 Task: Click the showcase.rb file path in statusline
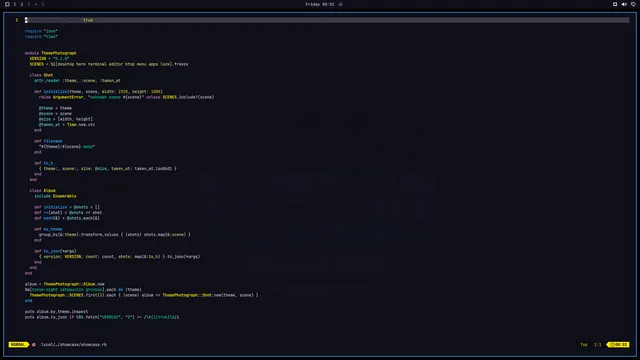[x=73, y=344]
